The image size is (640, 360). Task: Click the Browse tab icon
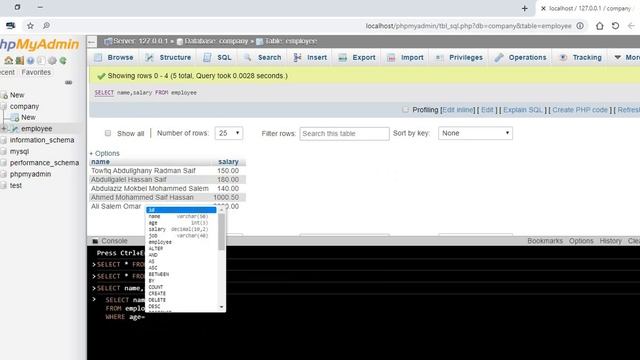[x=98, y=58]
